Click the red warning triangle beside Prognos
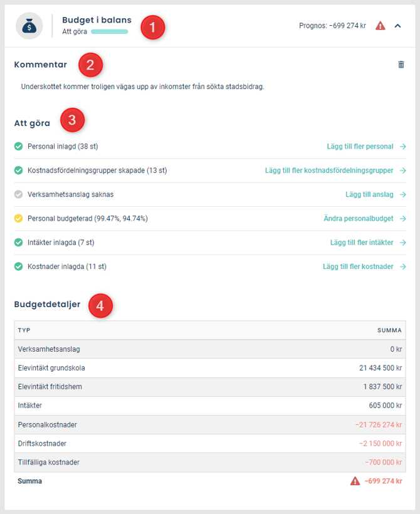This screenshot has width=420, height=514. point(381,26)
